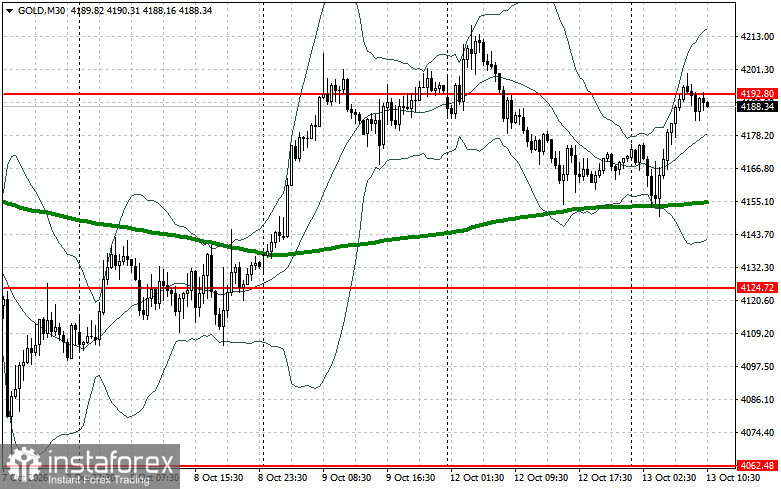Click the 9 Oct 16:30 time label
The width and height of the screenshot is (781, 489).
[x=410, y=478]
